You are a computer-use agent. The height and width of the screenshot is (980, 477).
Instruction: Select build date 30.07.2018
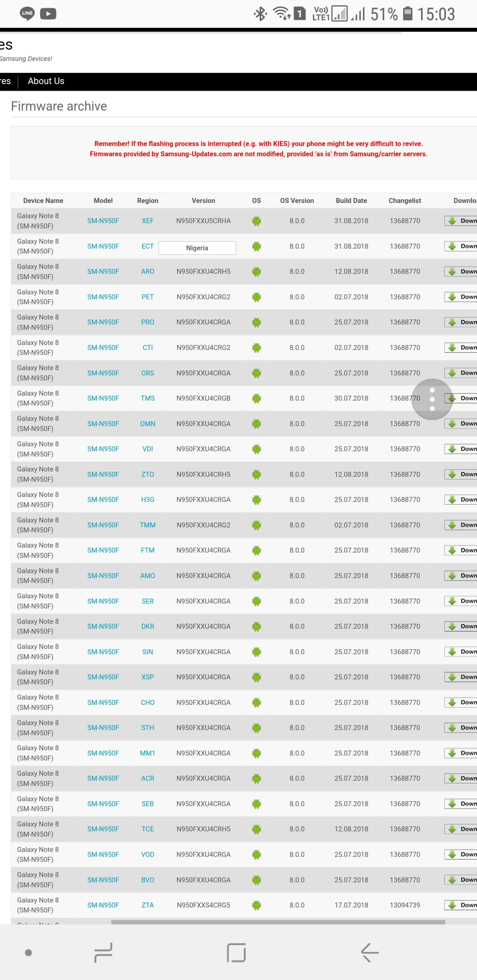coord(351,398)
